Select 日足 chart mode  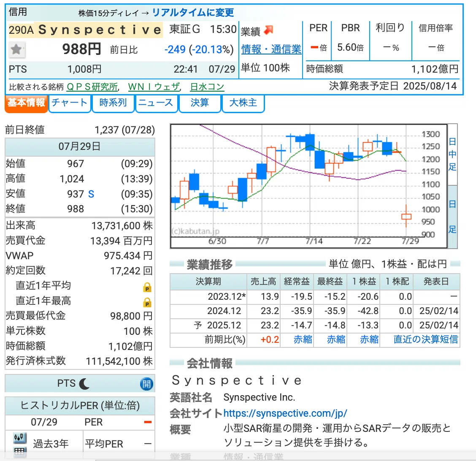[452, 217]
